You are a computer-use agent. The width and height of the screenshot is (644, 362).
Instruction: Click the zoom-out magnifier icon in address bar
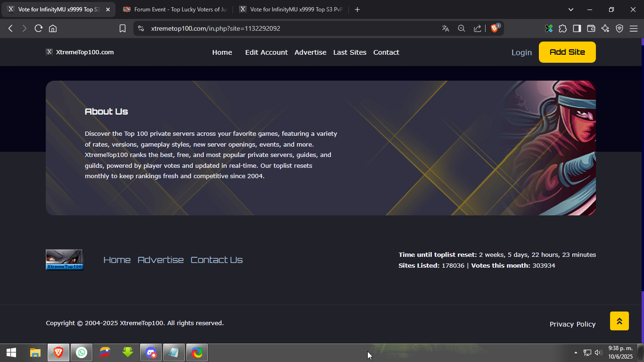[461, 29]
